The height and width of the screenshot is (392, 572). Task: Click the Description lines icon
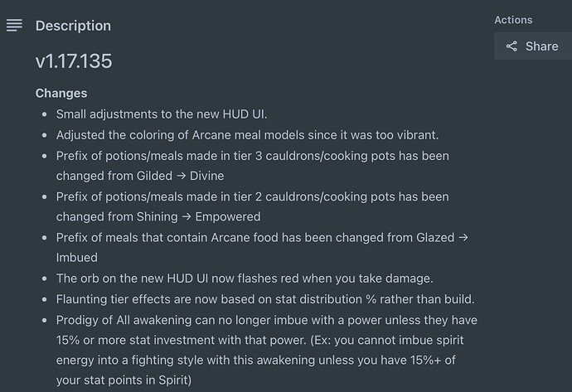14,26
